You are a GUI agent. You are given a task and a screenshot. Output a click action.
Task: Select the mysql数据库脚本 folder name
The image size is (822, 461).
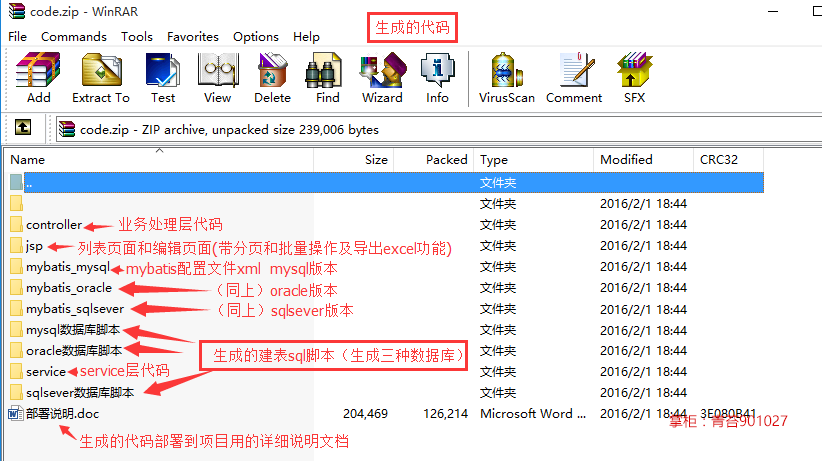click(73, 329)
